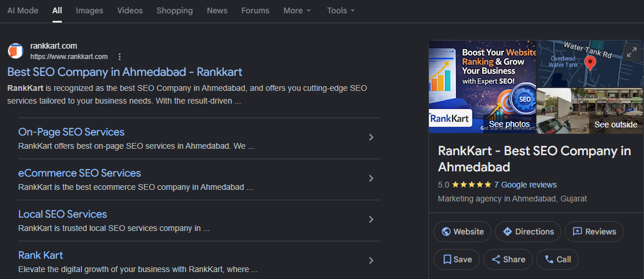
Task: Click the Elevate the digital growth snippet
Action: 138,270
